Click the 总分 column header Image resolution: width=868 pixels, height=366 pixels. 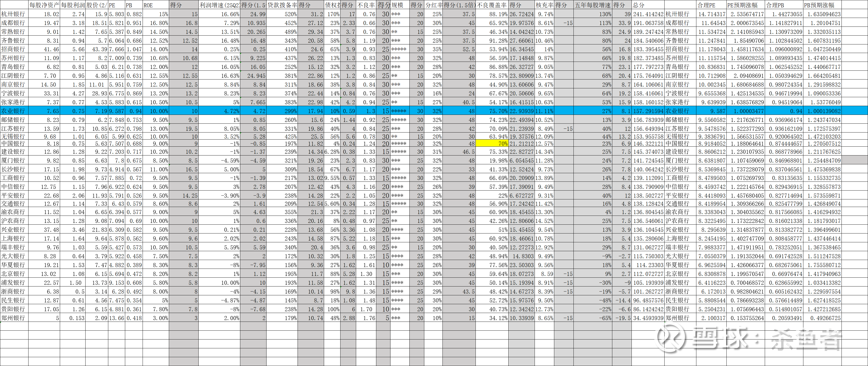pos(648,5)
